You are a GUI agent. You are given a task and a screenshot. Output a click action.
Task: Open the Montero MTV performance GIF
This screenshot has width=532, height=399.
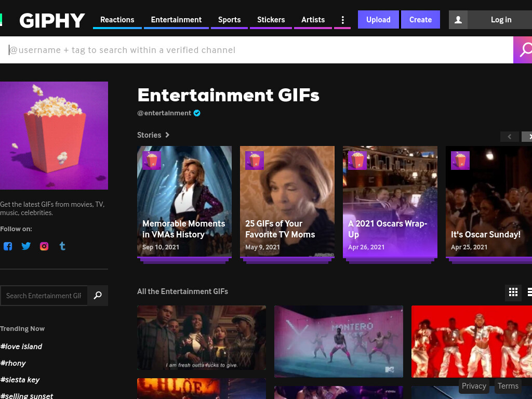point(339,341)
